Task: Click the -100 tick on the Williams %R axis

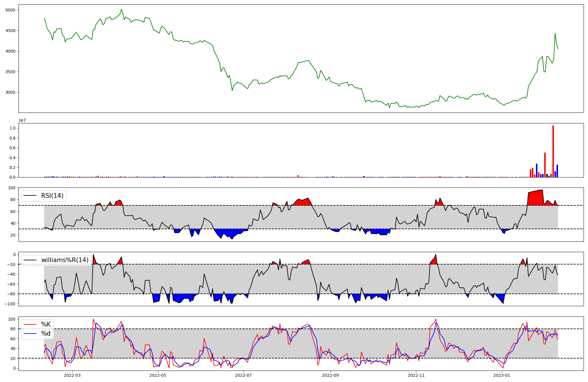Action: [10, 304]
